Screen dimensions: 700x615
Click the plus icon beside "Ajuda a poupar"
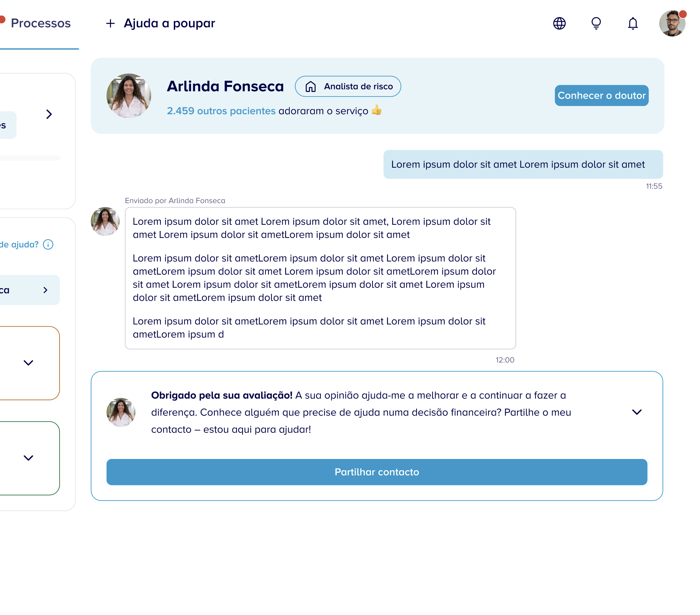coord(110,23)
